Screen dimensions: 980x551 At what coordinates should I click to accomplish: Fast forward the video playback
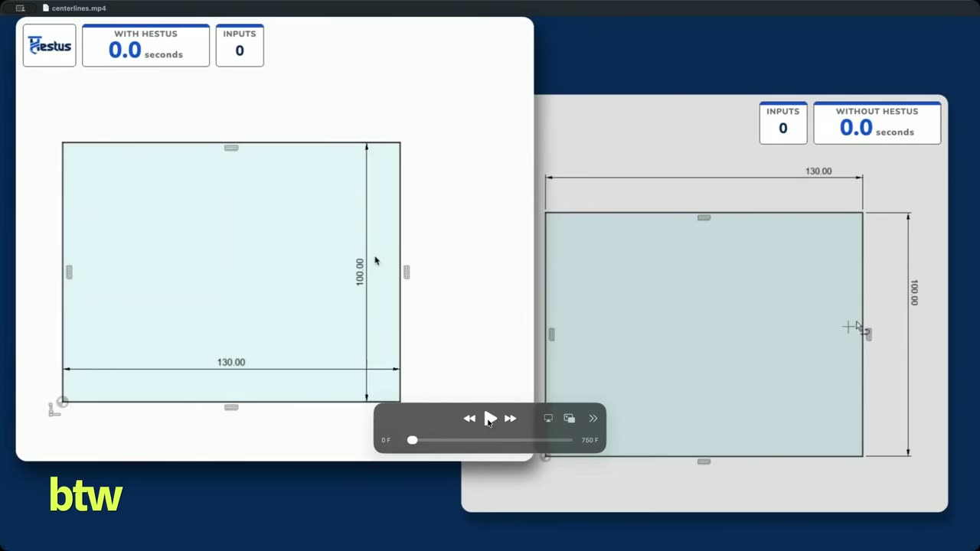510,418
